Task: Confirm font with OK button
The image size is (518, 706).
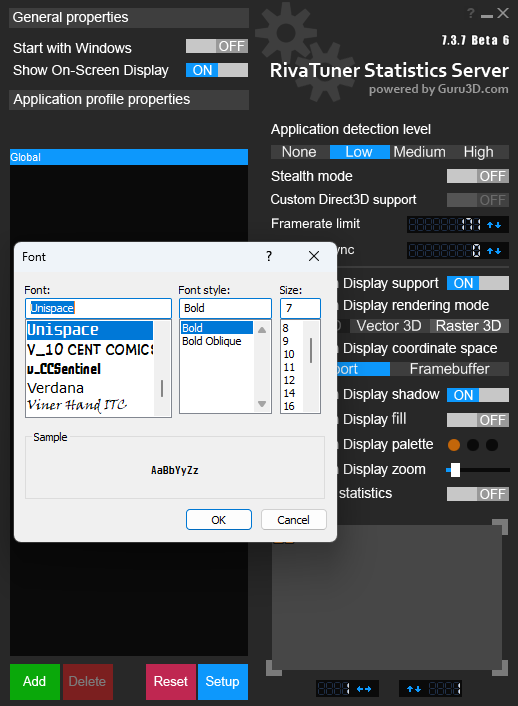Action: (219, 520)
